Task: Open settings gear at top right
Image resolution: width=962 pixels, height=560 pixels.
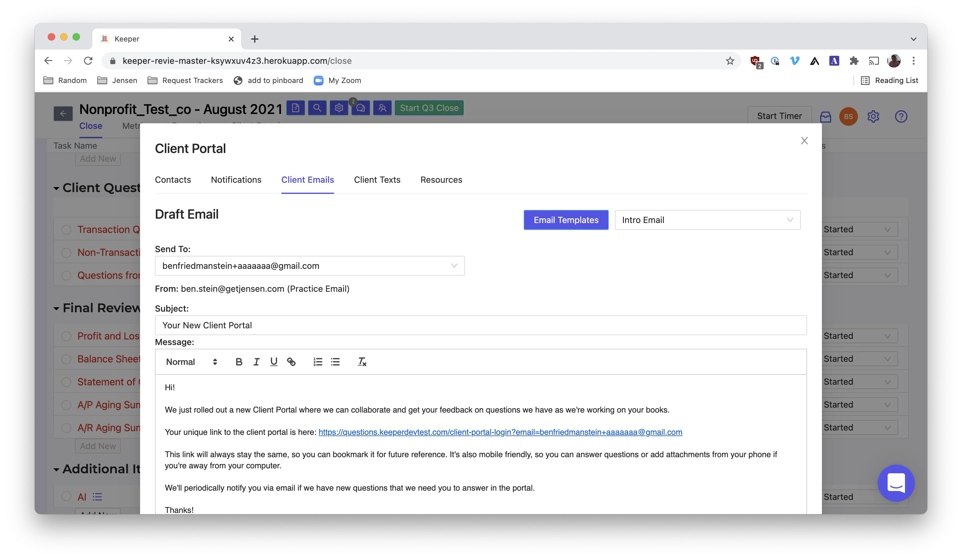Action: [x=873, y=116]
